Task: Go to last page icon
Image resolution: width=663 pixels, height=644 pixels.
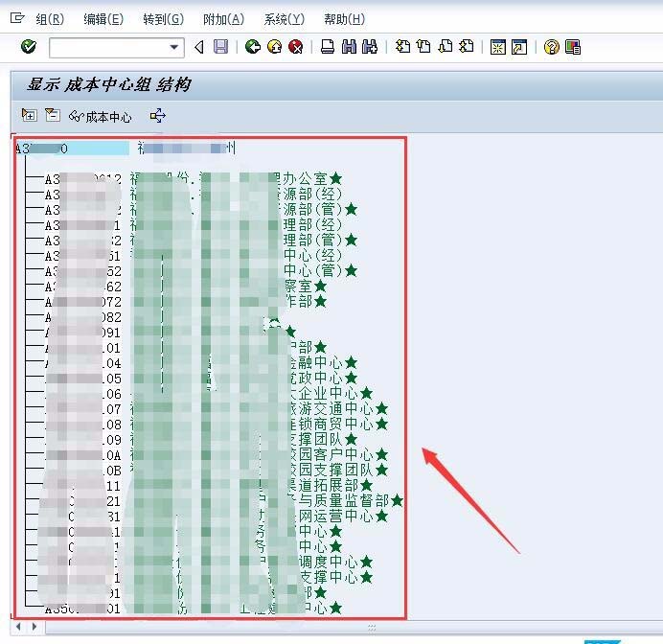Action: pos(467,46)
